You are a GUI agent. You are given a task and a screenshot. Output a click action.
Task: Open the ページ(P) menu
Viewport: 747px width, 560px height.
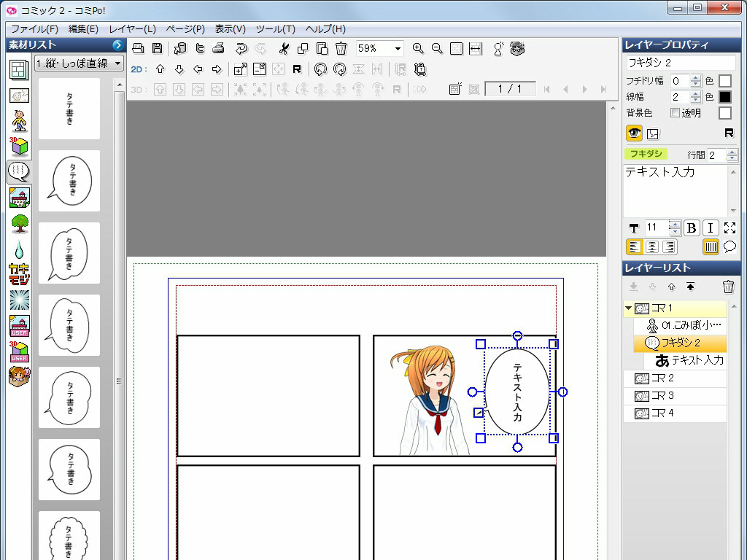(x=185, y=29)
